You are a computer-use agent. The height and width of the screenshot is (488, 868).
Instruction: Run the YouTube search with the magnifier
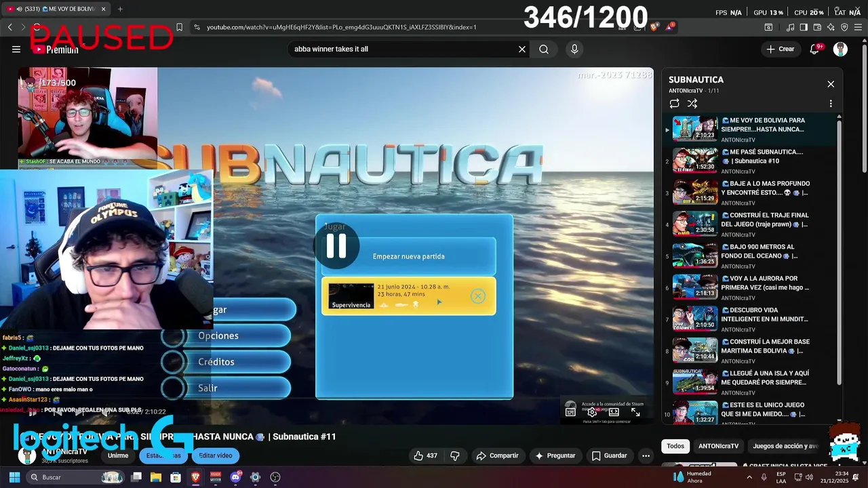544,49
